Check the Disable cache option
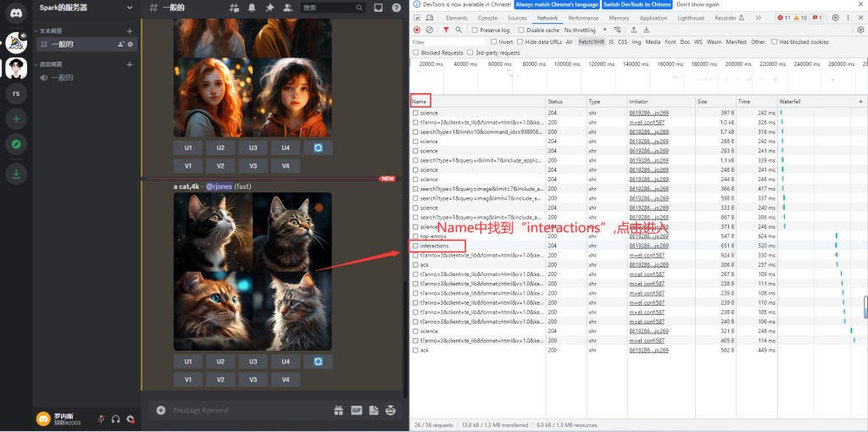The width and height of the screenshot is (868, 432). coord(520,30)
